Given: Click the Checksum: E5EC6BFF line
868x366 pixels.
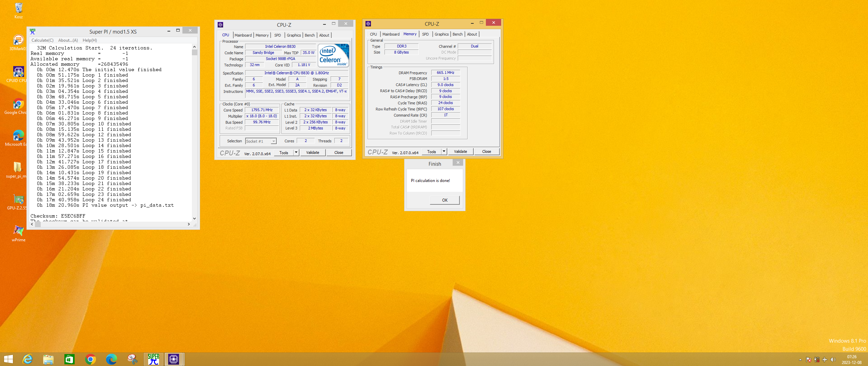Looking at the screenshot, I should click(x=58, y=216).
